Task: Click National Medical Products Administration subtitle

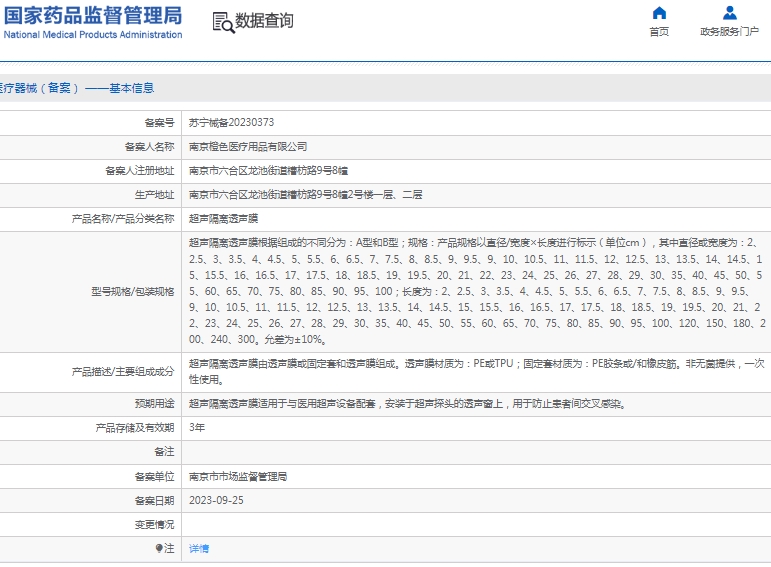Action: [93, 34]
